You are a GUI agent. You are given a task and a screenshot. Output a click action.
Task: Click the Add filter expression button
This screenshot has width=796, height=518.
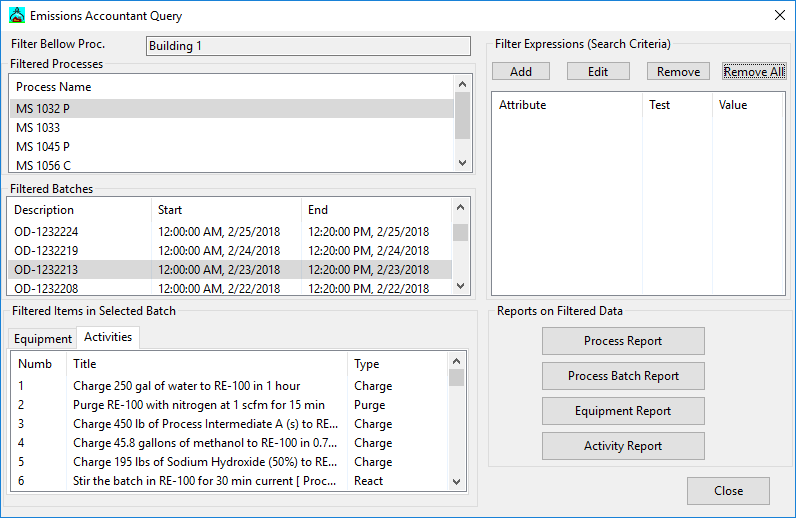point(520,72)
